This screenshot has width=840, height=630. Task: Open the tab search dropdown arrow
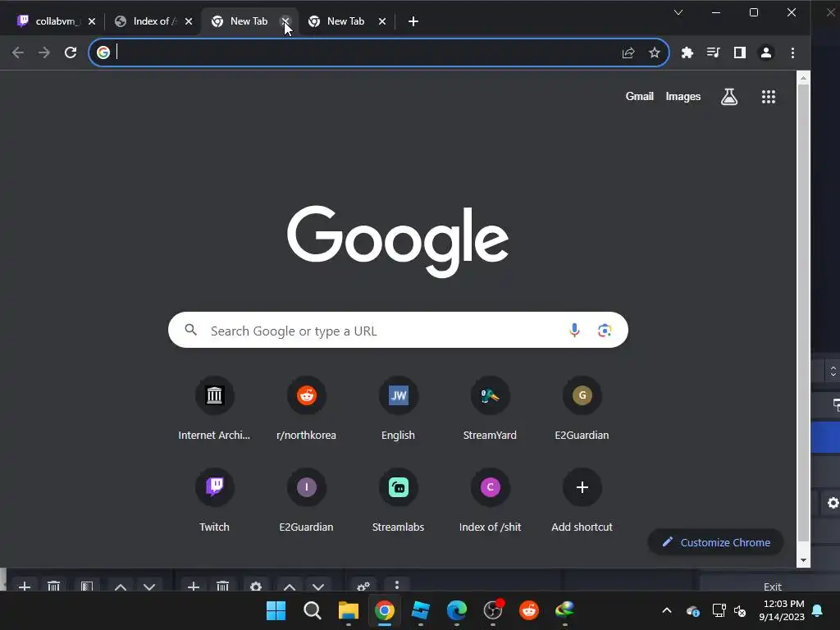point(678,12)
